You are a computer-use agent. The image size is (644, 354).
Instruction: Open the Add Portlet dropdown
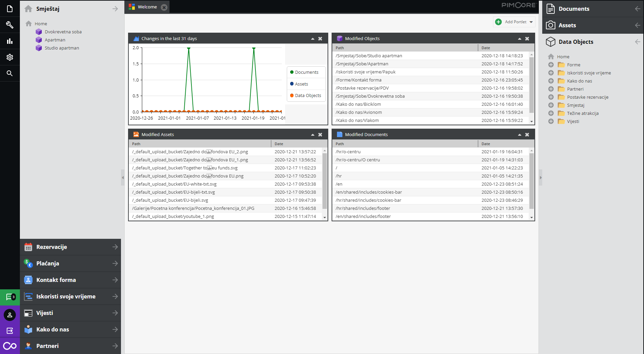coord(514,22)
